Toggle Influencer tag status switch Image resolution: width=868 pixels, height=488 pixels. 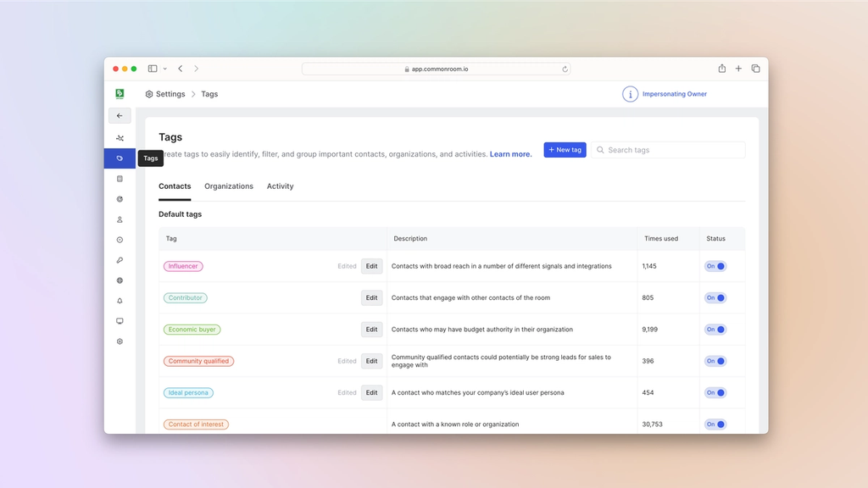(715, 266)
